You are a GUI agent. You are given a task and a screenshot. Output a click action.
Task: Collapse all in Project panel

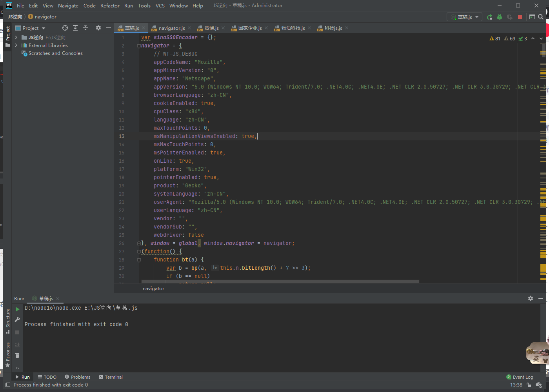(85, 28)
